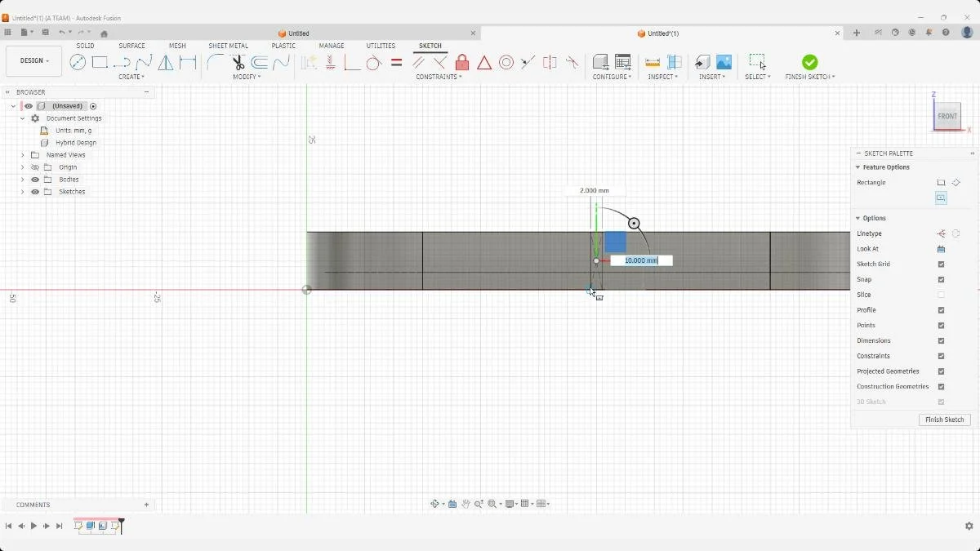Select the 2-Point Rectangle tool

pos(100,62)
